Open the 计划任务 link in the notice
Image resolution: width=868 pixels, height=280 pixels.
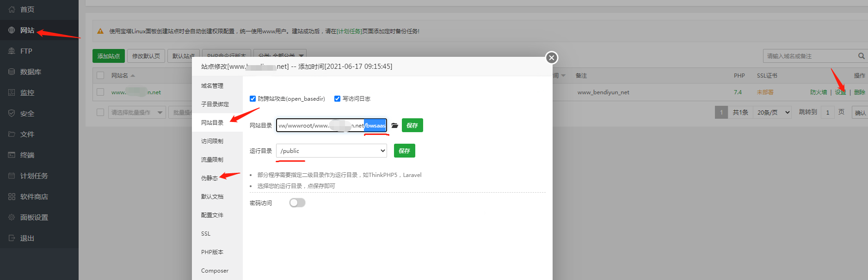[349, 31]
